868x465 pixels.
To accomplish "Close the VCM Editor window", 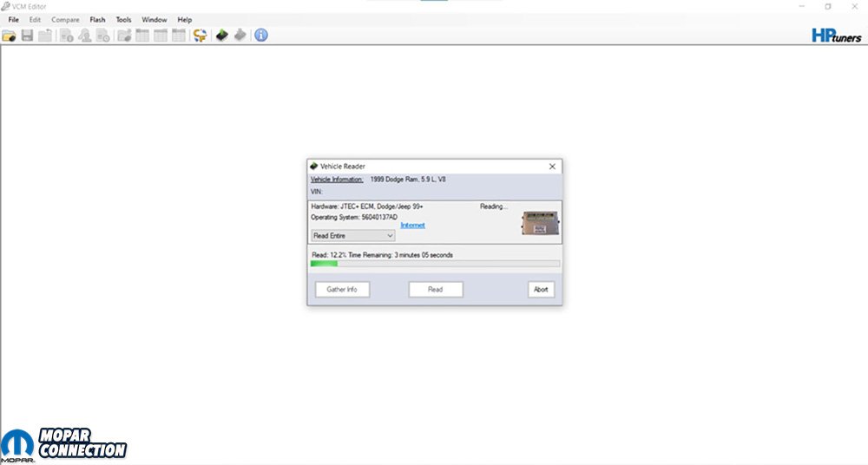I will click(854, 6).
